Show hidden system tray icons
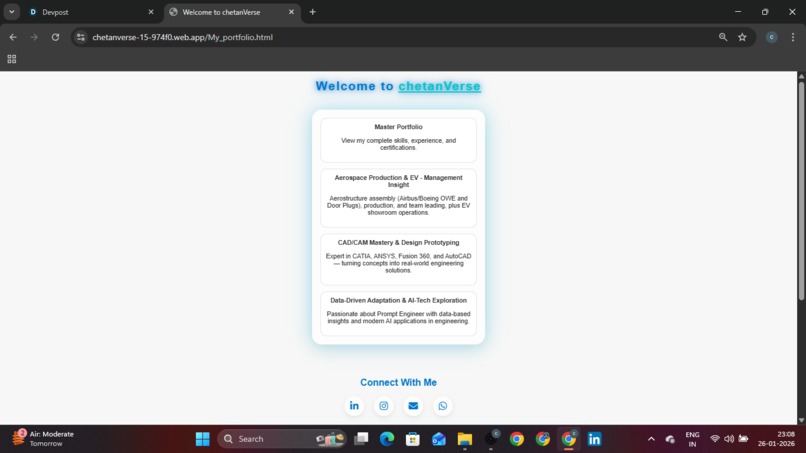This screenshot has width=806, height=453. point(651,439)
